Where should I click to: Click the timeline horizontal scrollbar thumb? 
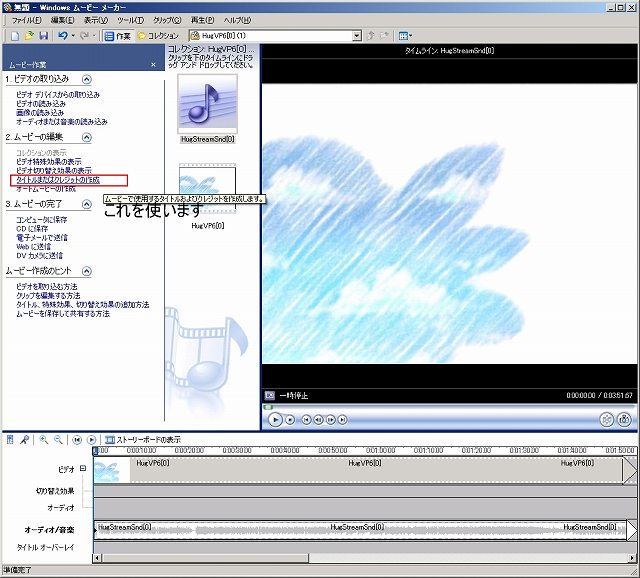(x=206, y=558)
